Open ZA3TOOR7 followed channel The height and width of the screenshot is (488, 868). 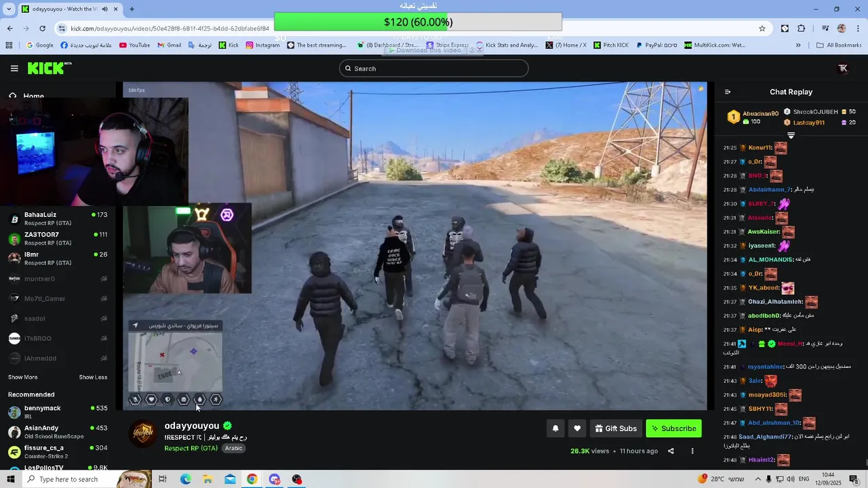coord(58,239)
